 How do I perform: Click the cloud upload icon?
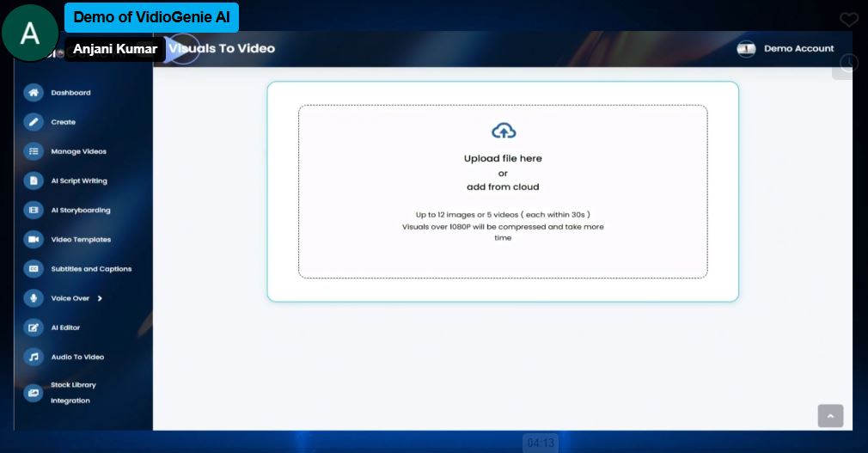click(x=504, y=132)
